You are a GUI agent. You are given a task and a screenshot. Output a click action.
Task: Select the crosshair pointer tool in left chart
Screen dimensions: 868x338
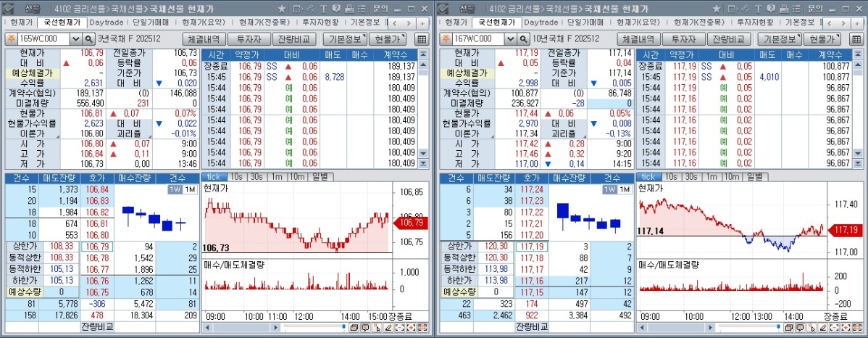pos(377,327)
